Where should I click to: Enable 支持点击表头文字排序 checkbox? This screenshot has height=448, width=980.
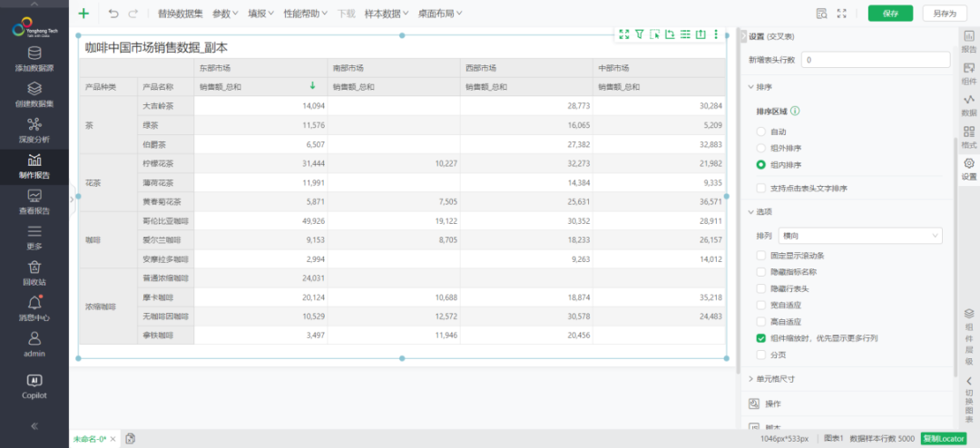point(760,188)
